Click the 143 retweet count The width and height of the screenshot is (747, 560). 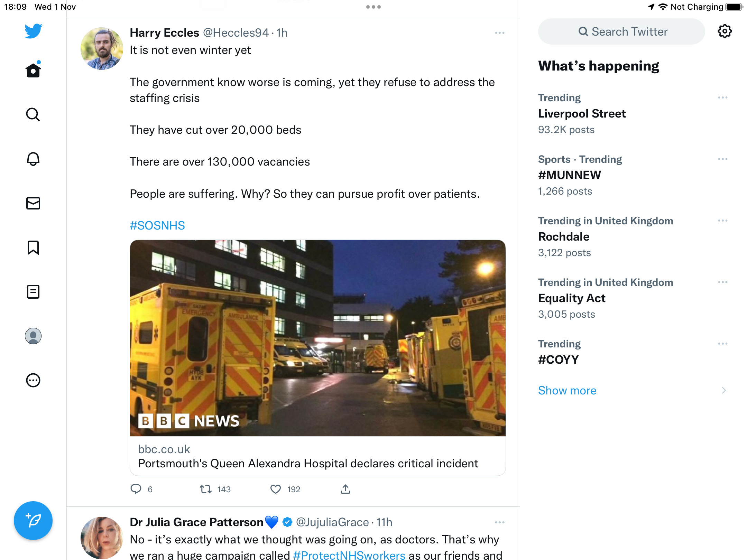click(224, 489)
